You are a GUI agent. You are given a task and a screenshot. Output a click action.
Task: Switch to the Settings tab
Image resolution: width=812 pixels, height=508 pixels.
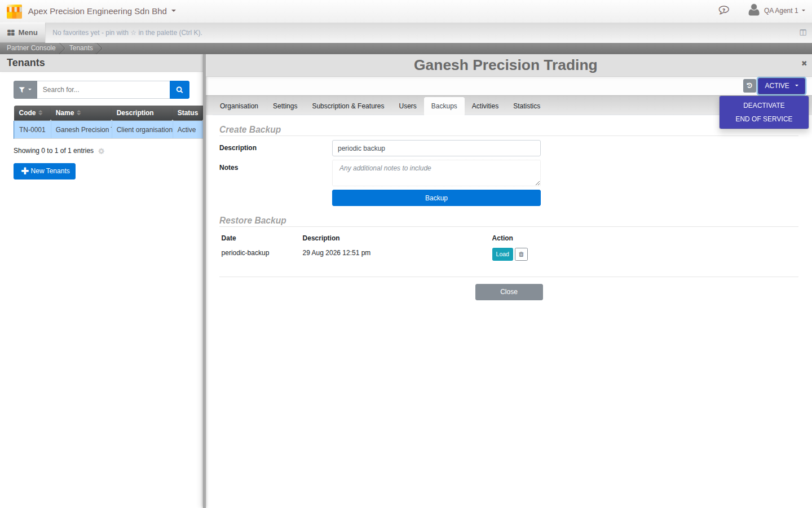(285, 106)
